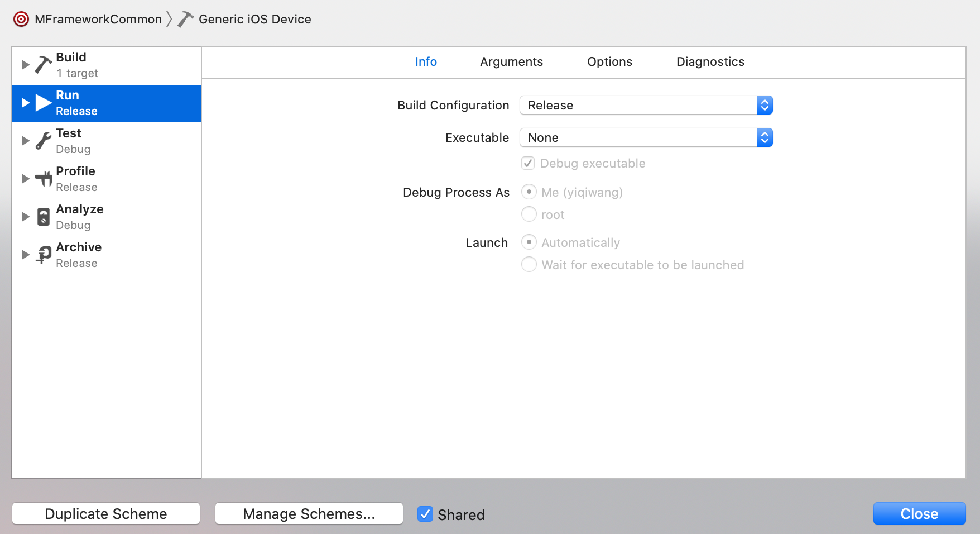
Task: Select the Analyze icon in sidebar
Action: click(x=44, y=217)
